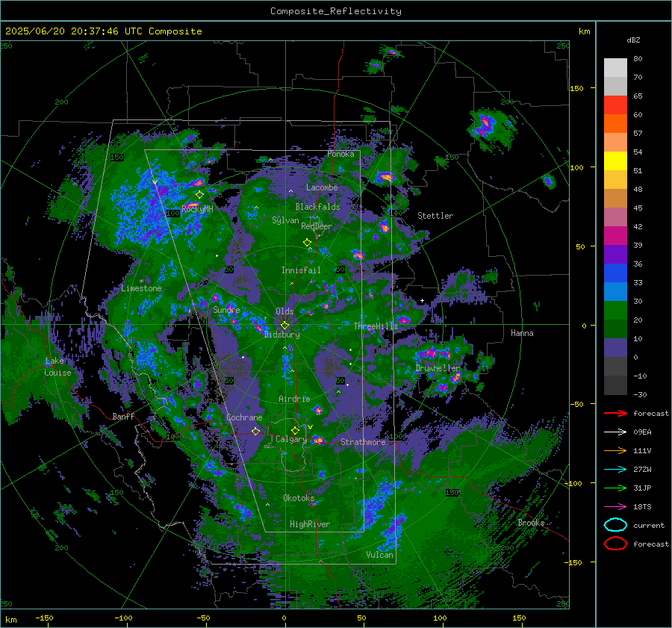Click the Strathmore city label
This screenshot has height=628, width=672.
[x=363, y=442]
